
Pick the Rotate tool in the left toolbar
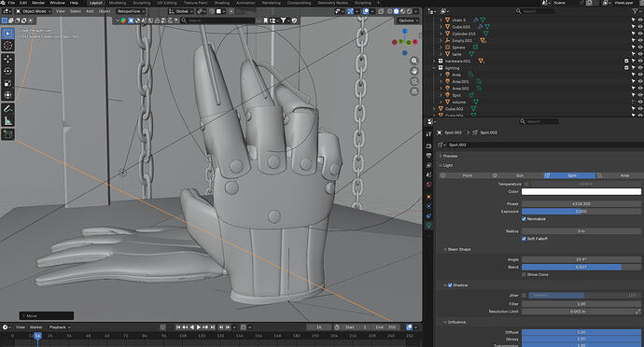pyautogui.click(x=7, y=71)
